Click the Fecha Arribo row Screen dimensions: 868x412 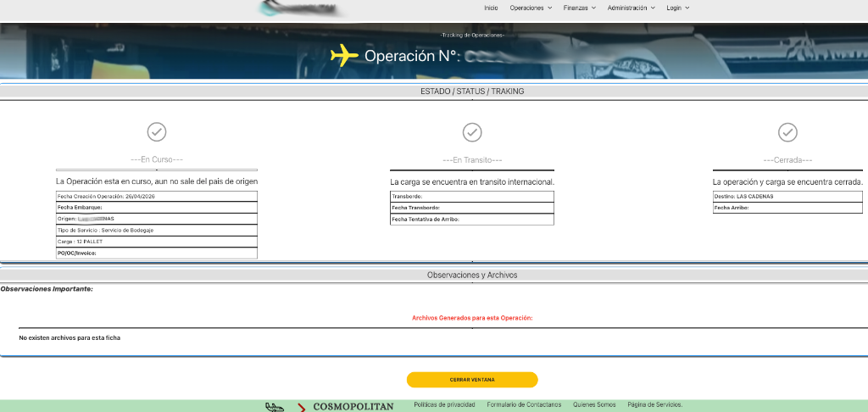point(787,208)
